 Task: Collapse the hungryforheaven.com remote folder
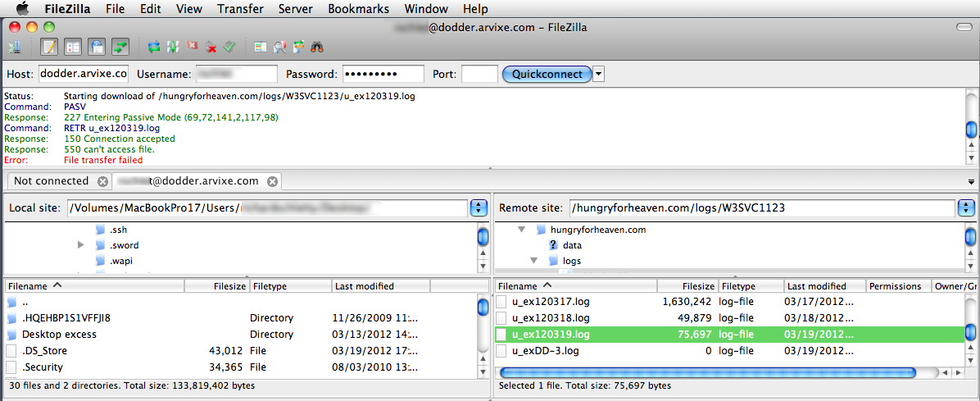coord(521,230)
